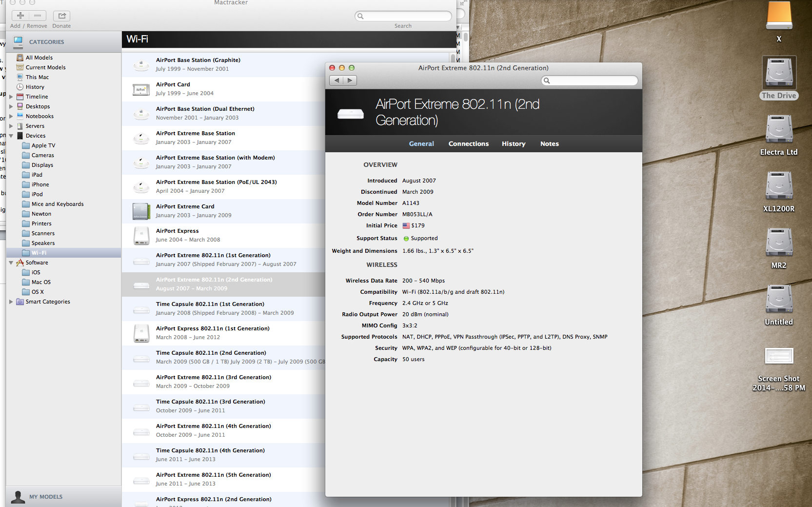Click the US flag by Initial Price
Image resolution: width=812 pixels, height=507 pixels.
tap(406, 225)
